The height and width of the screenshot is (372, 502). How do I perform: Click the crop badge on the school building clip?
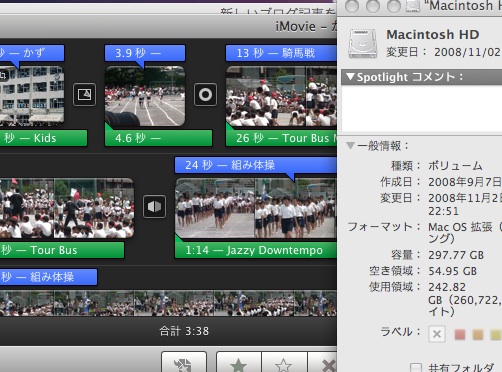click(3, 76)
